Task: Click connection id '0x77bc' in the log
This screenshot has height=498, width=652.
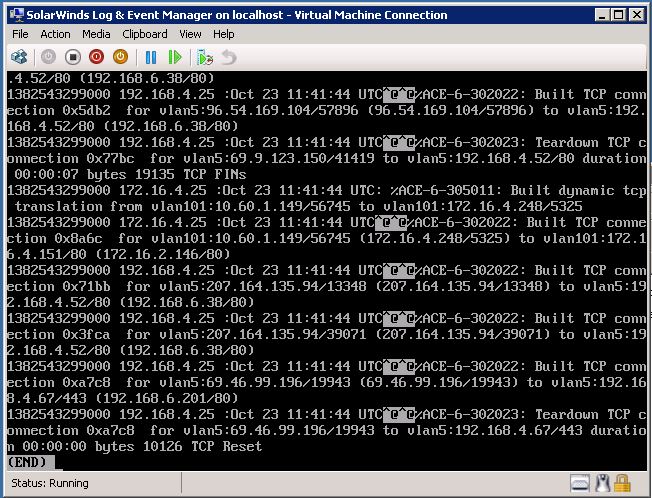Action: coord(111,158)
